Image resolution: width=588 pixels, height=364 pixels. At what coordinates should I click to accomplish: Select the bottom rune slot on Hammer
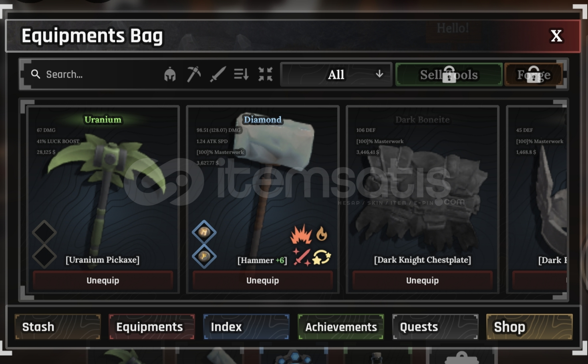(204, 256)
